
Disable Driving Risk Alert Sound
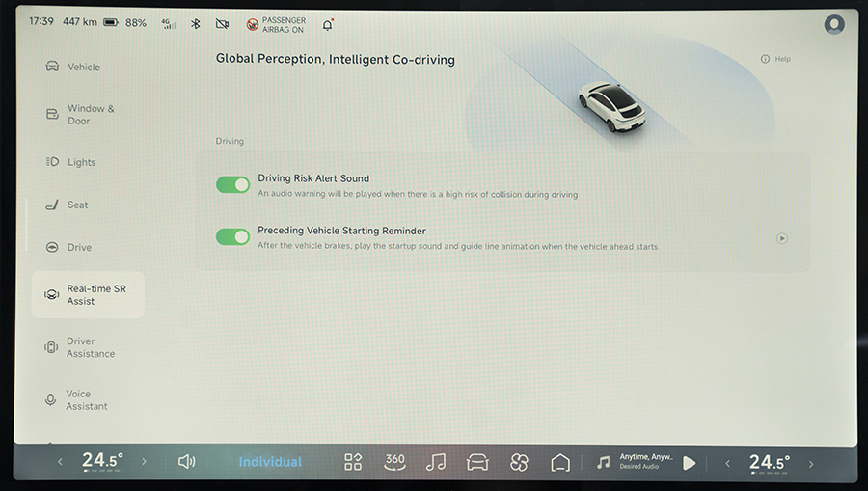(x=232, y=184)
